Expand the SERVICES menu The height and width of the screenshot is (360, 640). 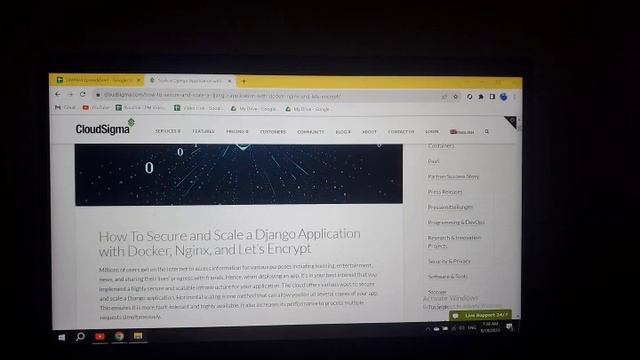coord(168,131)
